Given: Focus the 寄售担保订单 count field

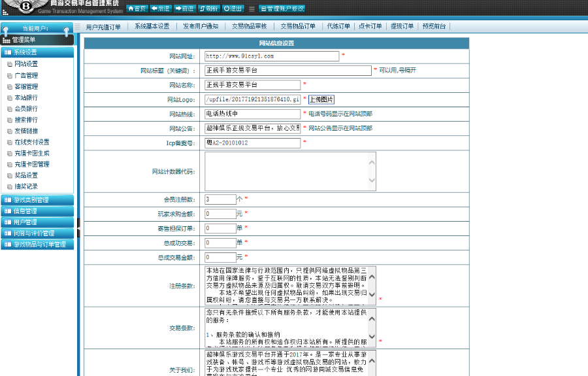Looking at the screenshot, I should (221, 228).
